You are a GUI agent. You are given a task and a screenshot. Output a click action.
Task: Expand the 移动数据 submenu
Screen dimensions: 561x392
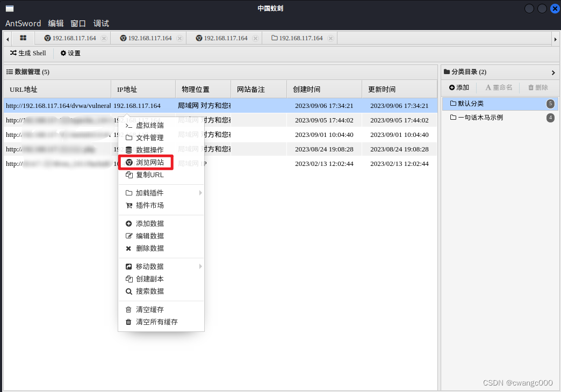click(161, 266)
